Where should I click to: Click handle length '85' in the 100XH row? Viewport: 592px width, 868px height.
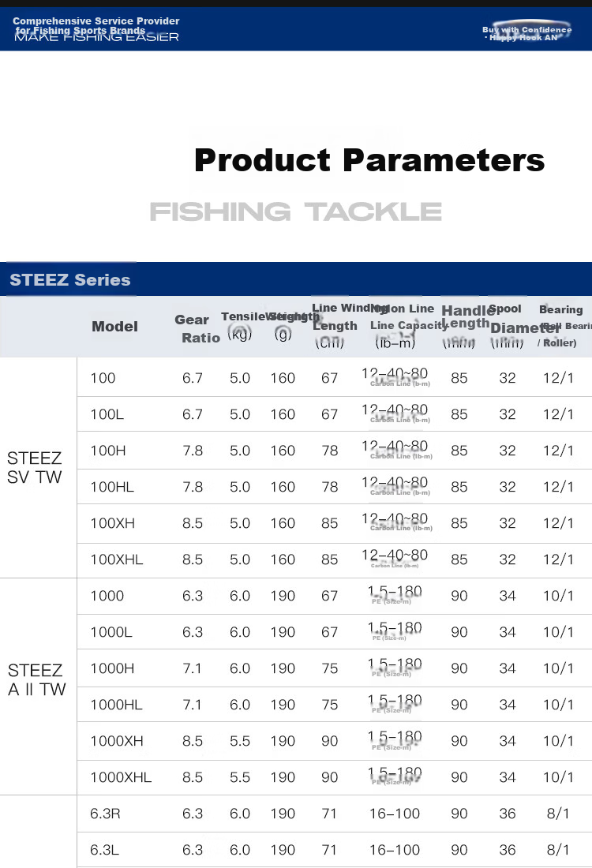(459, 523)
